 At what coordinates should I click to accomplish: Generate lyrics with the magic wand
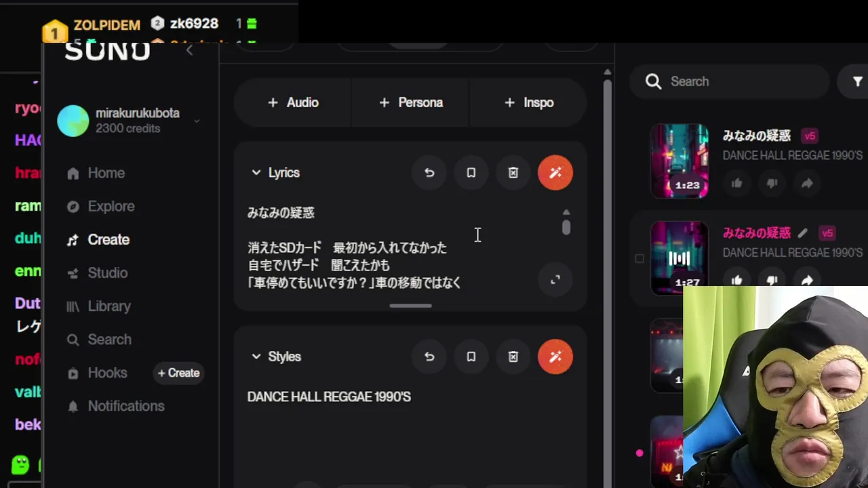click(x=555, y=173)
